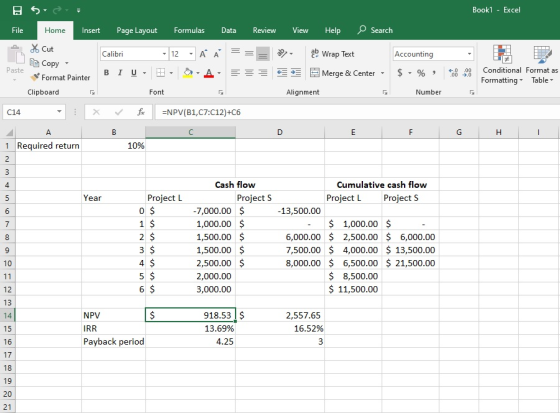Switch to the Formulas tab
This screenshot has width=560, height=413.
(189, 30)
